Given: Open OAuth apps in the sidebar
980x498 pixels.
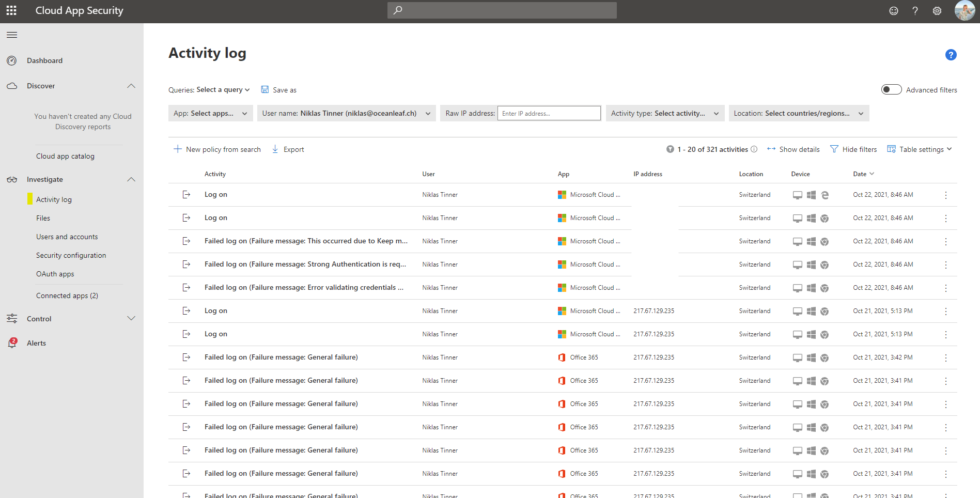Looking at the screenshot, I should tap(55, 274).
